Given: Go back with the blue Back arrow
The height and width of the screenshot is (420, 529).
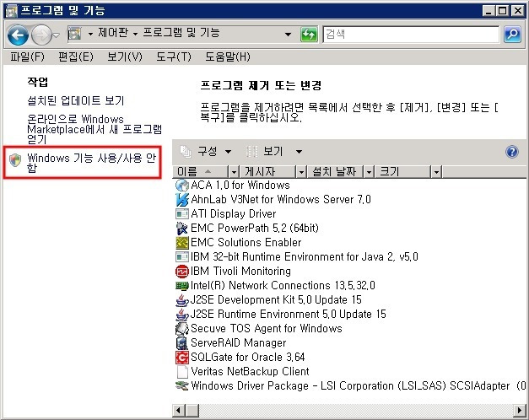Looking at the screenshot, I should (18, 35).
